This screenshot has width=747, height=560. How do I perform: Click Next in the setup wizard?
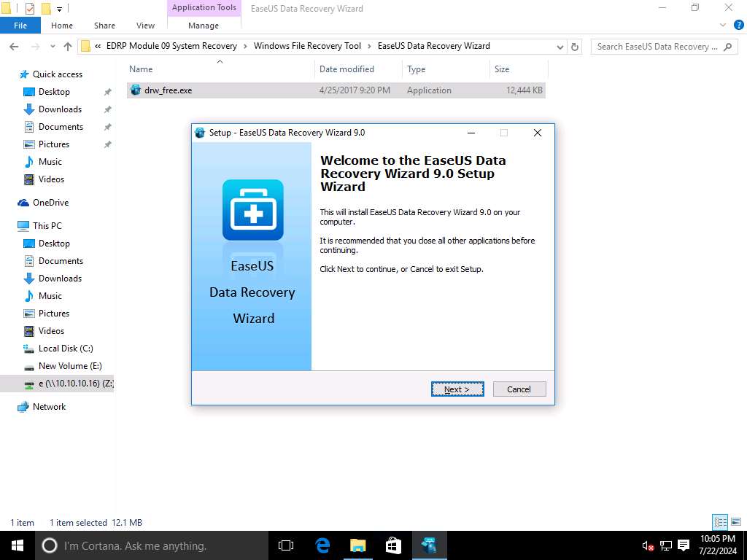(x=457, y=389)
